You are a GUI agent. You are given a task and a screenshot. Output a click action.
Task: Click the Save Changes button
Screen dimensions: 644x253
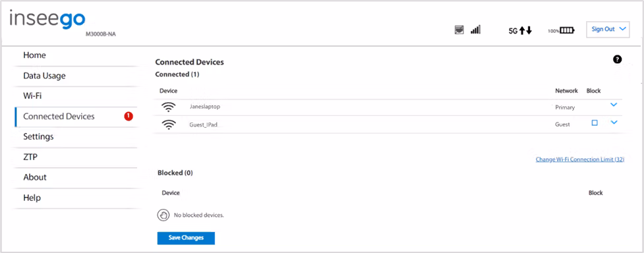pos(186,238)
